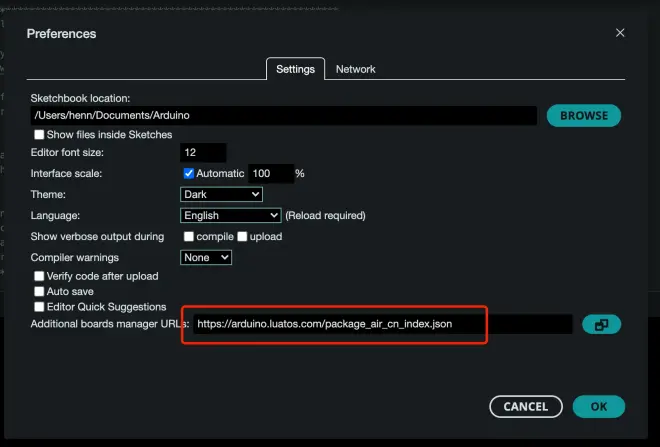
Task: Switch to the Network tab
Action: pyautogui.click(x=355, y=69)
